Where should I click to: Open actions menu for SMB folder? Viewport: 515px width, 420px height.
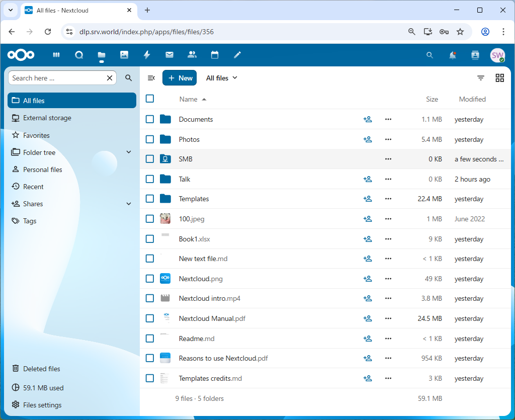pos(388,159)
